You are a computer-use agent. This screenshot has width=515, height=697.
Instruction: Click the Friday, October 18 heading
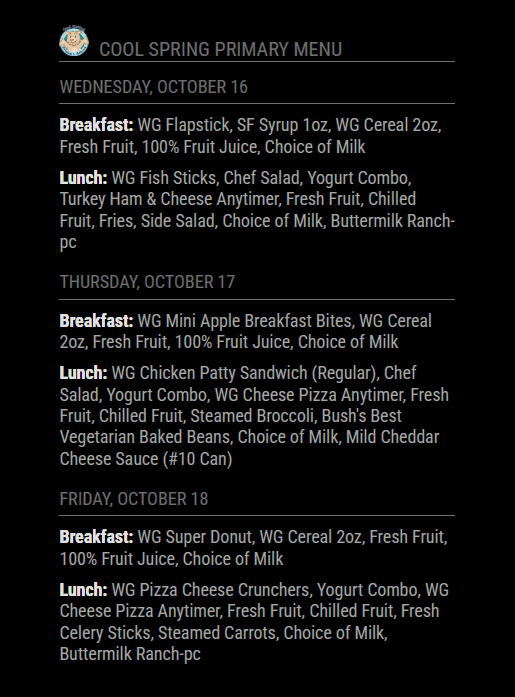(134, 499)
